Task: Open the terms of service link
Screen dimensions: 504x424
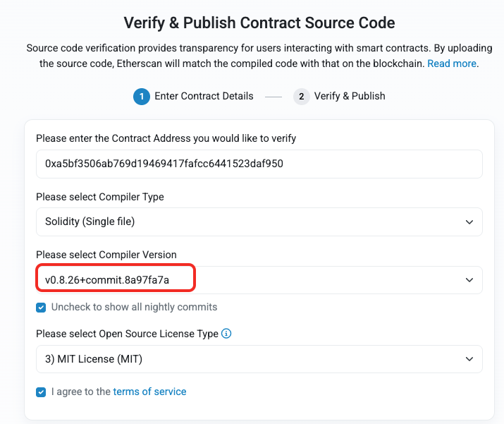Action: [x=149, y=392]
